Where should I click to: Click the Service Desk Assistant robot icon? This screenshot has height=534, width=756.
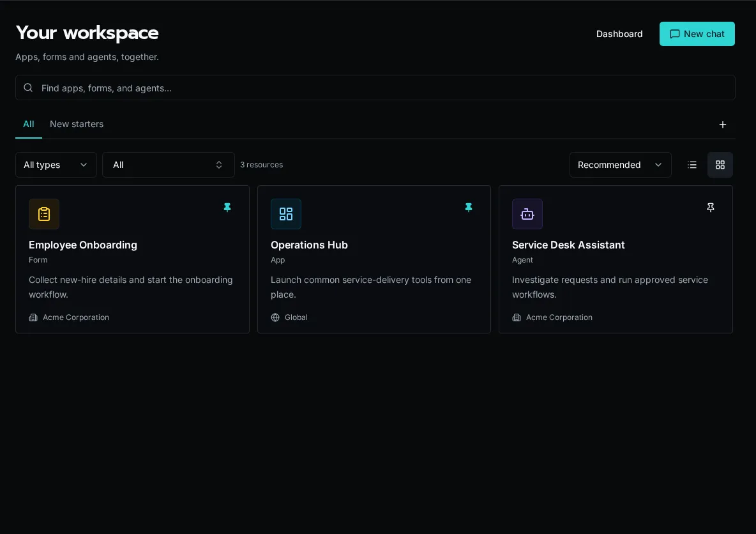(527, 214)
